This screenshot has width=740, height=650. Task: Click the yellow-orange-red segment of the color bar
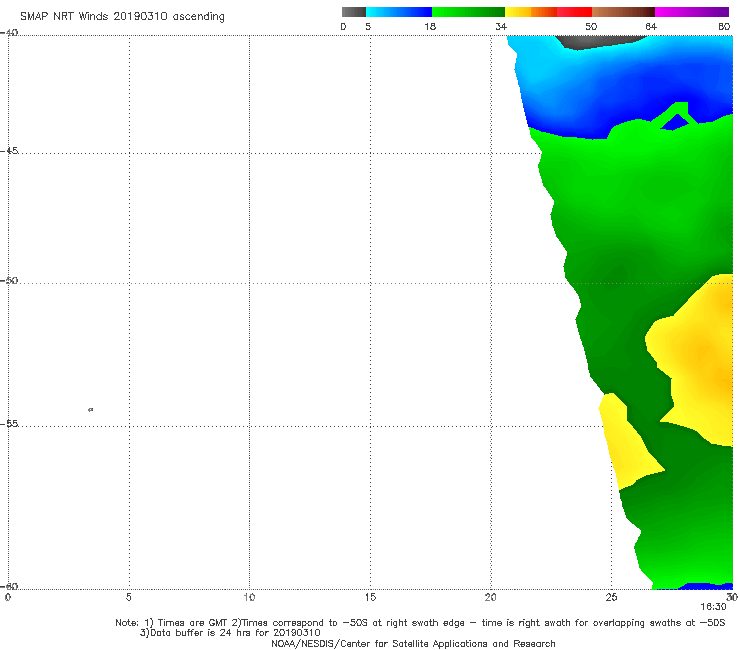click(x=548, y=12)
